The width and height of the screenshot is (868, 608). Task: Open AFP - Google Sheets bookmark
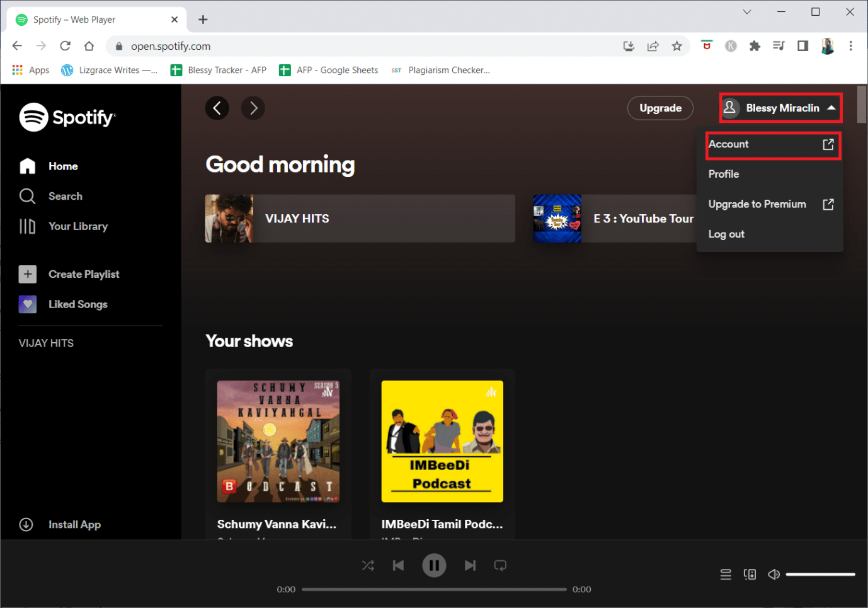pyautogui.click(x=329, y=70)
